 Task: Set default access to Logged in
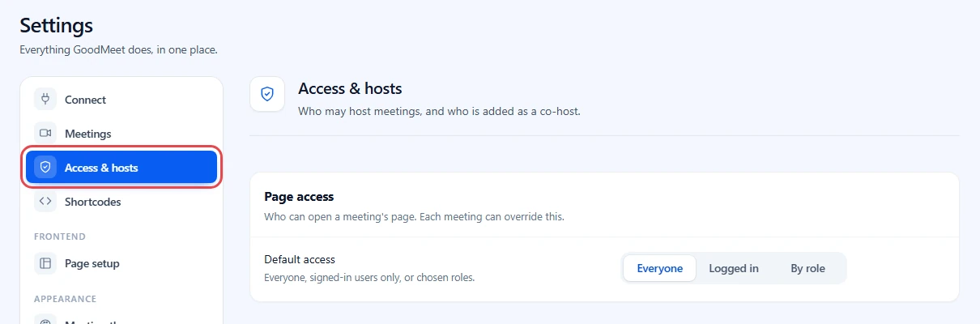click(734, 268)
